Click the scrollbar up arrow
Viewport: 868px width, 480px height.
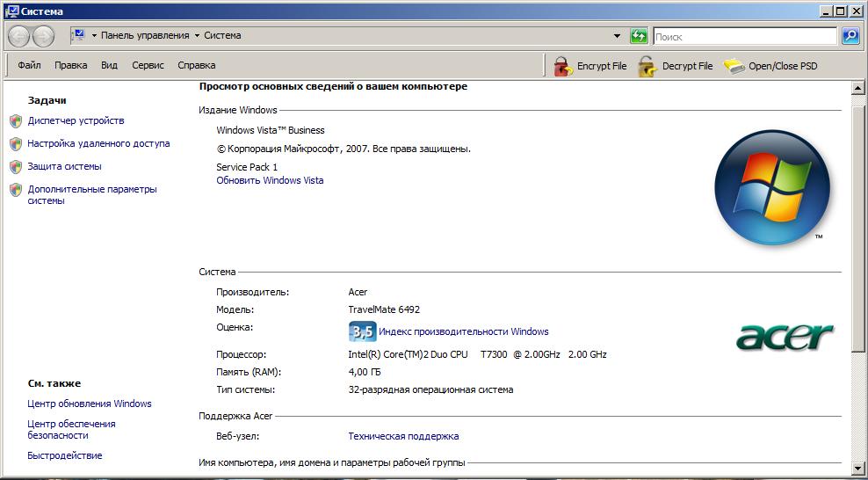click(858, 88)
